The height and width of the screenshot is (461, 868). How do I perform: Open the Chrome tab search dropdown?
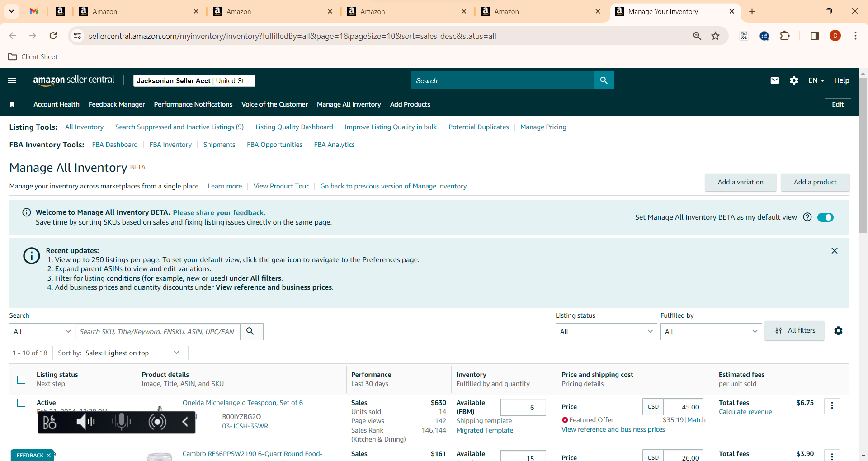[x=11, y=11]
